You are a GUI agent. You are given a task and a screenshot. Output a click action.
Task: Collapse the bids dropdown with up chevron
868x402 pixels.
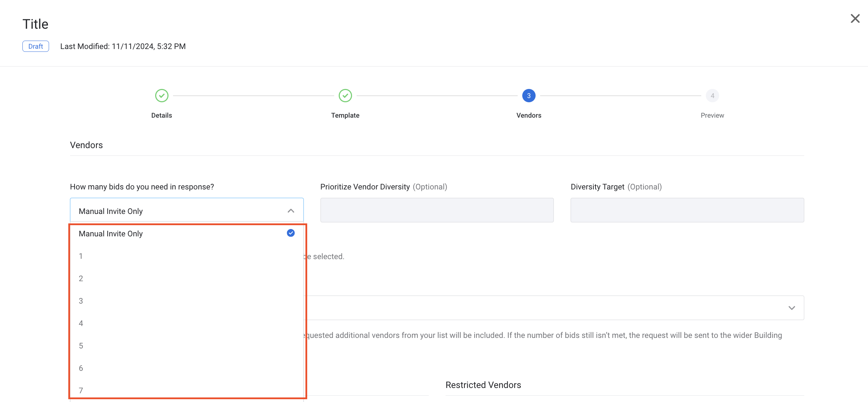click(x=291, y=211)
